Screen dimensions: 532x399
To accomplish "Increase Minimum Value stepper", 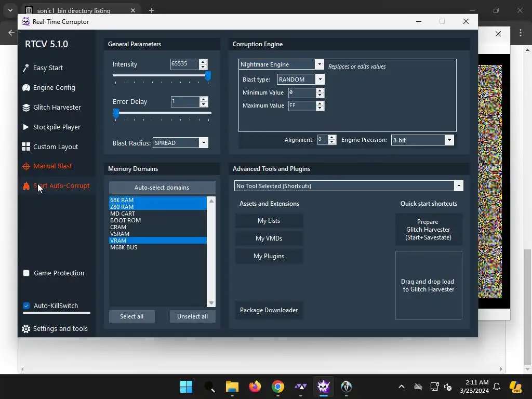I will [x=320, y=90].
